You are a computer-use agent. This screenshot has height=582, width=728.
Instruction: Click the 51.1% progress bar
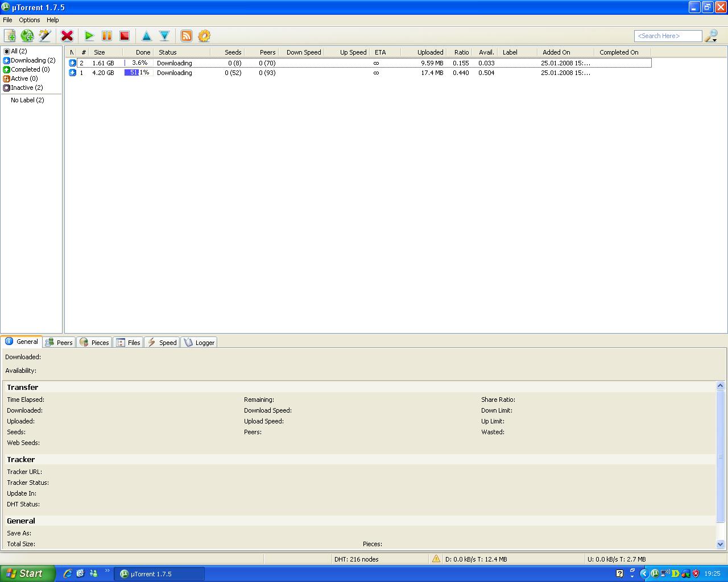pyautogui.click(x=138, y=73)
